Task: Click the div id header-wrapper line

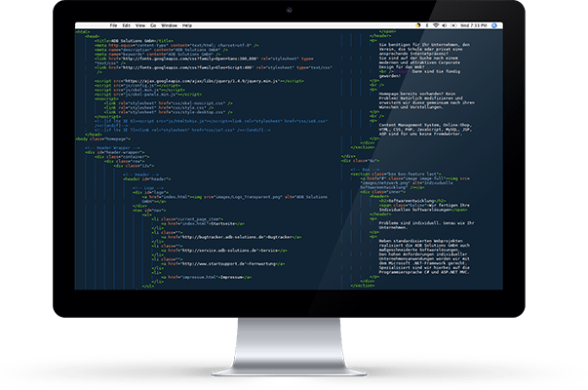Action: click(115, 152)
